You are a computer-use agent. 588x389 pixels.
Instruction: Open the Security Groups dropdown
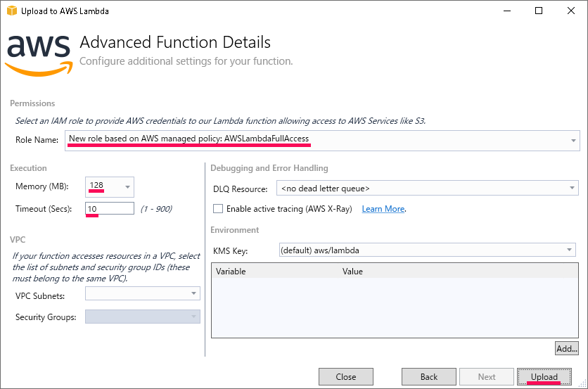pos(143,317)
